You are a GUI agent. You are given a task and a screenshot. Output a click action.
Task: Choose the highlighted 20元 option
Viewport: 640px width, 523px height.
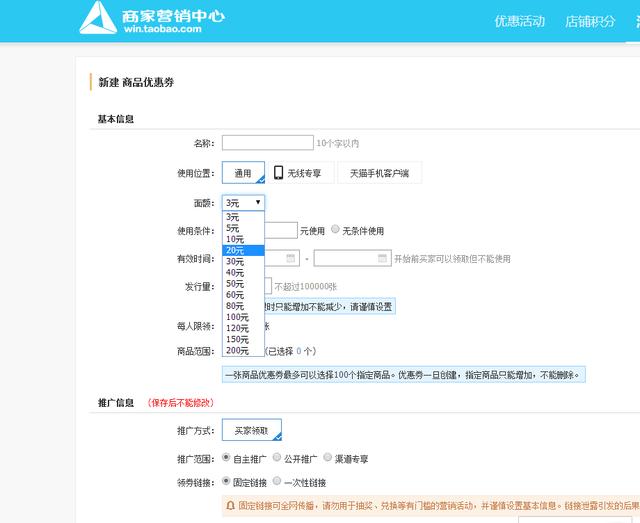tap(243, 250)
